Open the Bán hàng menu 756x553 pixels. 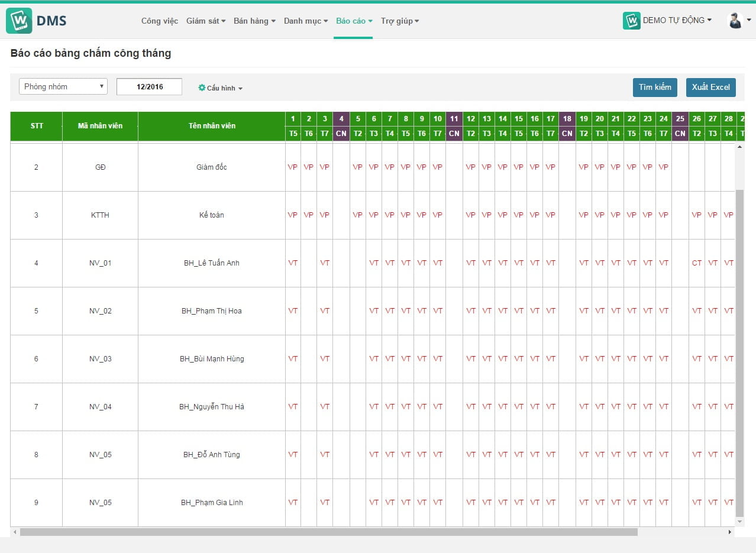(254, 21)
